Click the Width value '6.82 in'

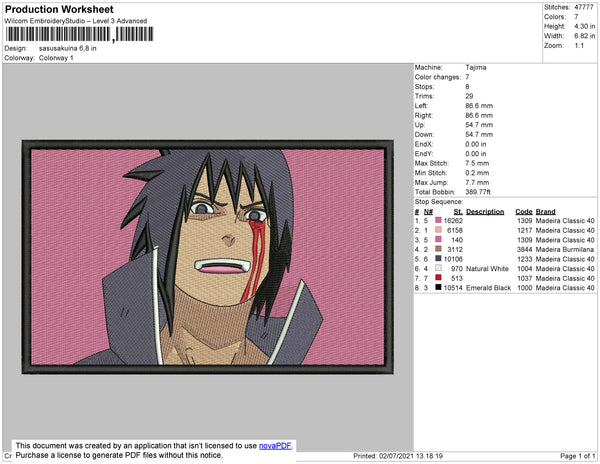click(x=584, y=36)
